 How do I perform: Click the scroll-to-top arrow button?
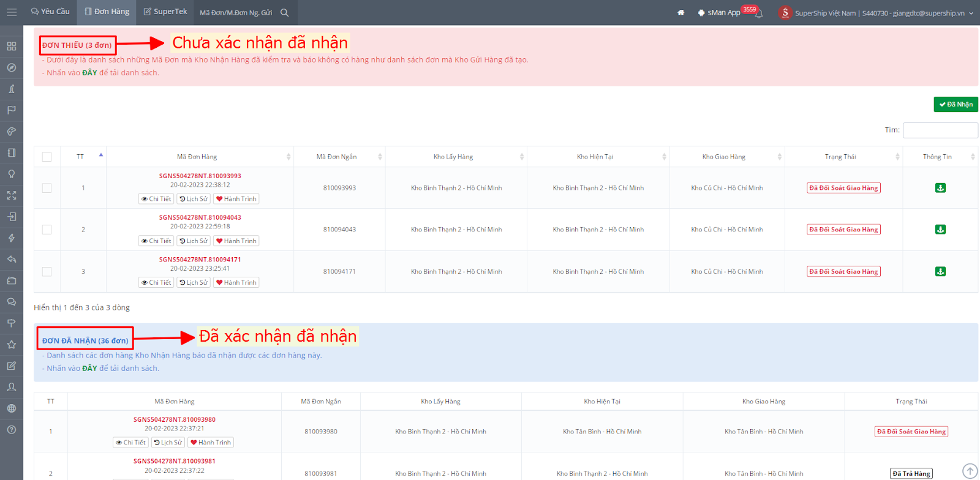(970, 471)
